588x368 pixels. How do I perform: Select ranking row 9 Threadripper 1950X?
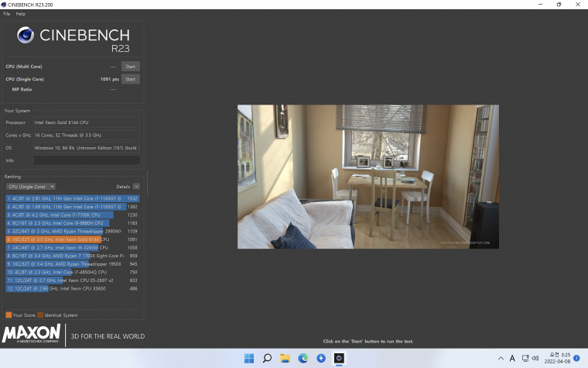pyautogui.click(x=73, y=264)
